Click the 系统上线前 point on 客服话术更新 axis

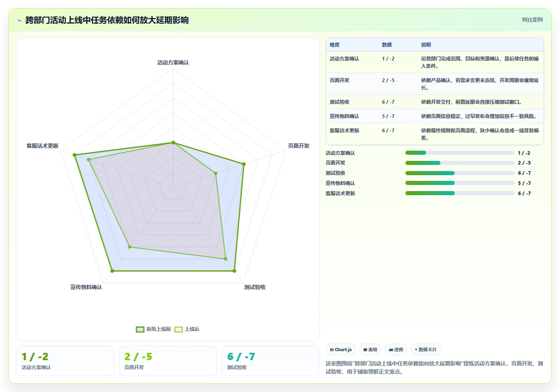74,155
